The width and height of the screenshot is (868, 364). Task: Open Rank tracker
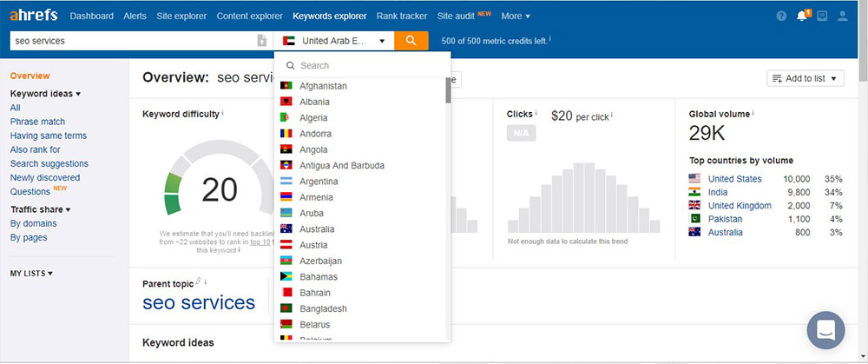[x=402, y=16]
